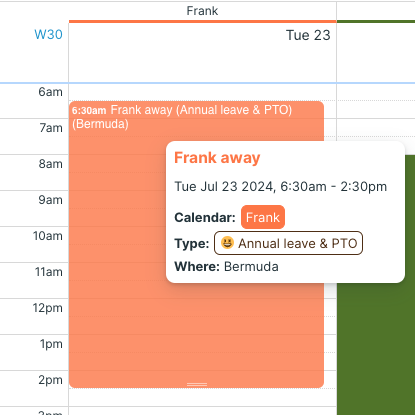Click the 6am time slot row
This screenshot has width=415, height=415.
202,92
